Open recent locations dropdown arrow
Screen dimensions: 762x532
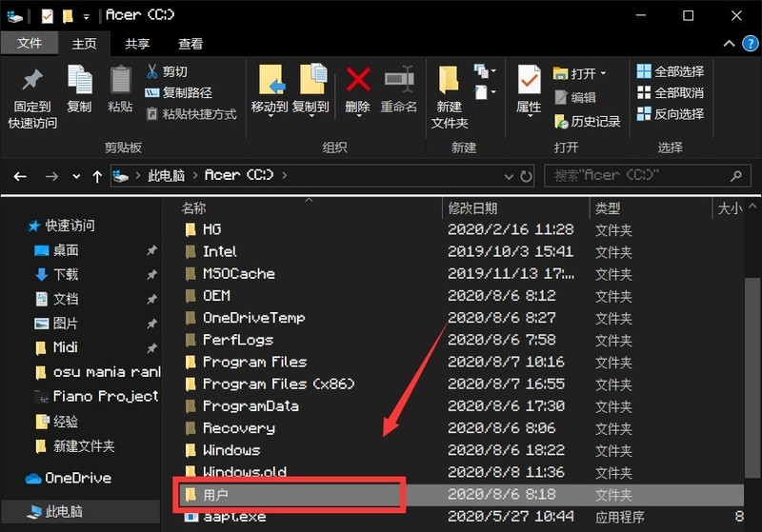[76, 176]
